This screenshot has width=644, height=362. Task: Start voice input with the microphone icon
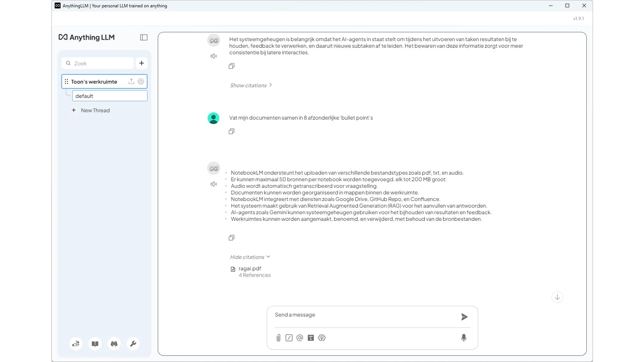pos(464,338)
